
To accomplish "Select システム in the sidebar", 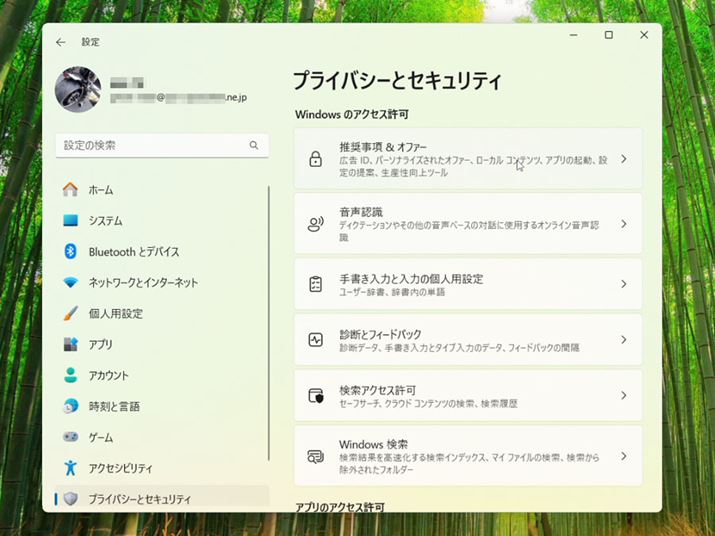I will tap(105, 221).
